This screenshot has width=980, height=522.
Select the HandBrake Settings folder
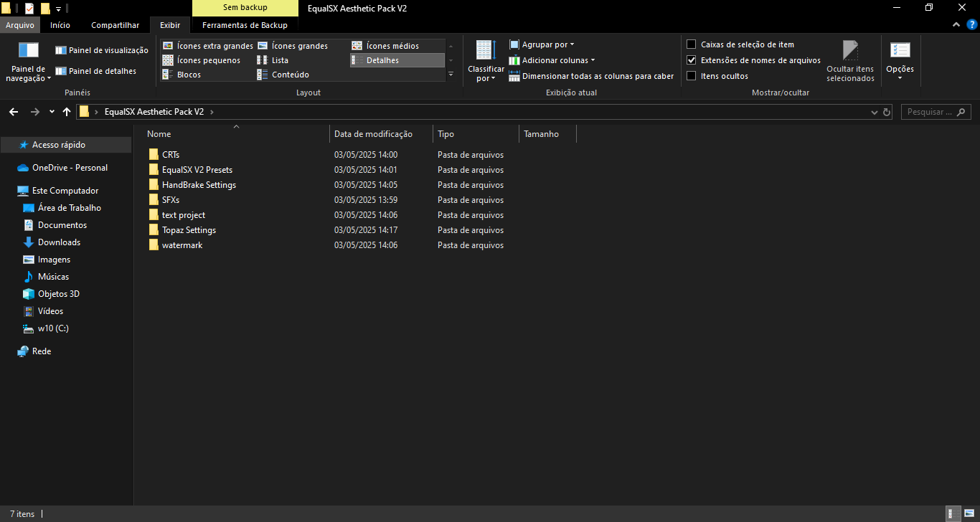pos(199,185)
